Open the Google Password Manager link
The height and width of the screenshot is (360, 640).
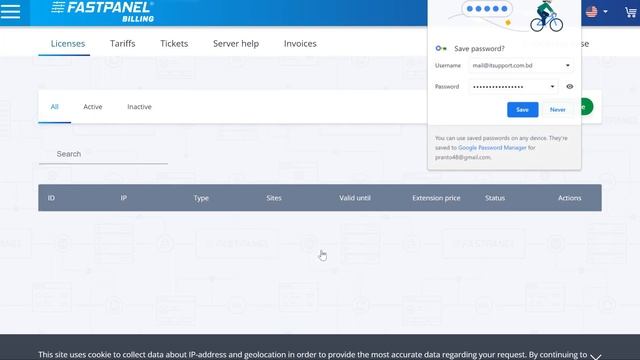[492, 148]
